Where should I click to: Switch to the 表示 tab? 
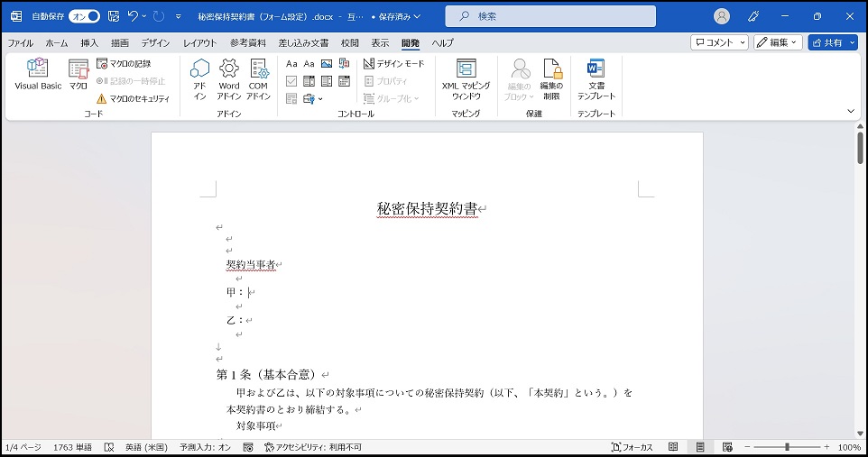coord(380,42)
